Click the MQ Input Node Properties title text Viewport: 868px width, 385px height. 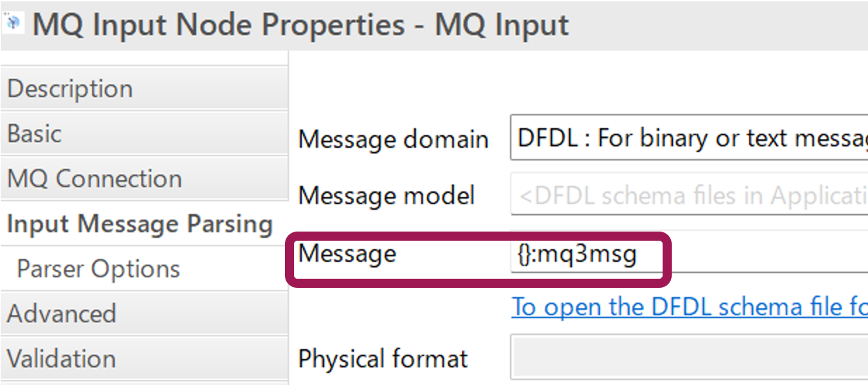pos(301,25)
